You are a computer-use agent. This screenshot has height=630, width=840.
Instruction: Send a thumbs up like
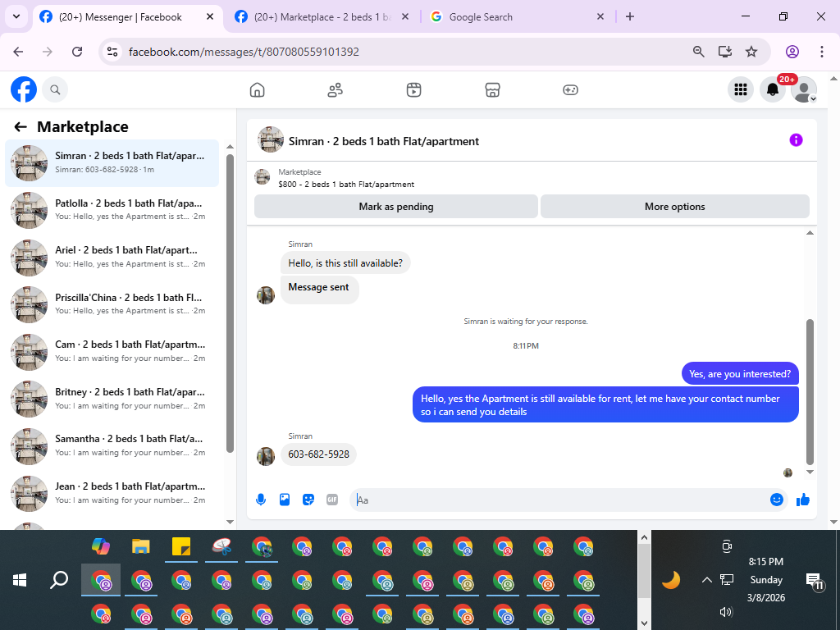[x=802, y=500]
